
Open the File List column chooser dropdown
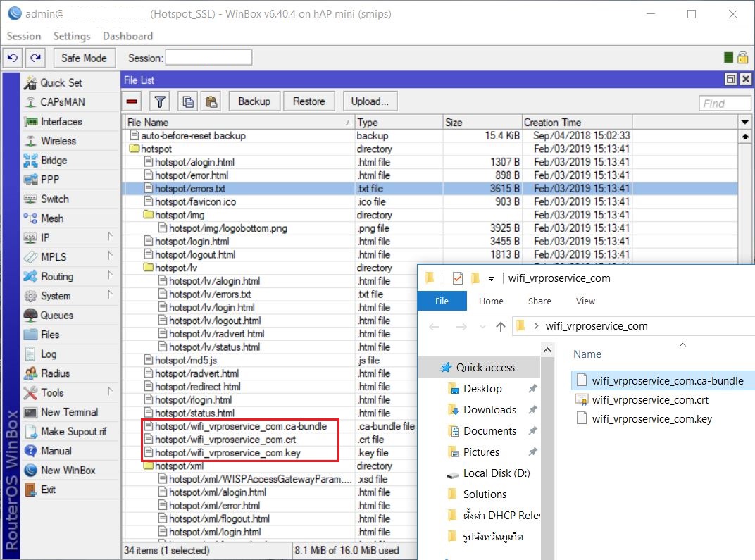tap(744, 122)
